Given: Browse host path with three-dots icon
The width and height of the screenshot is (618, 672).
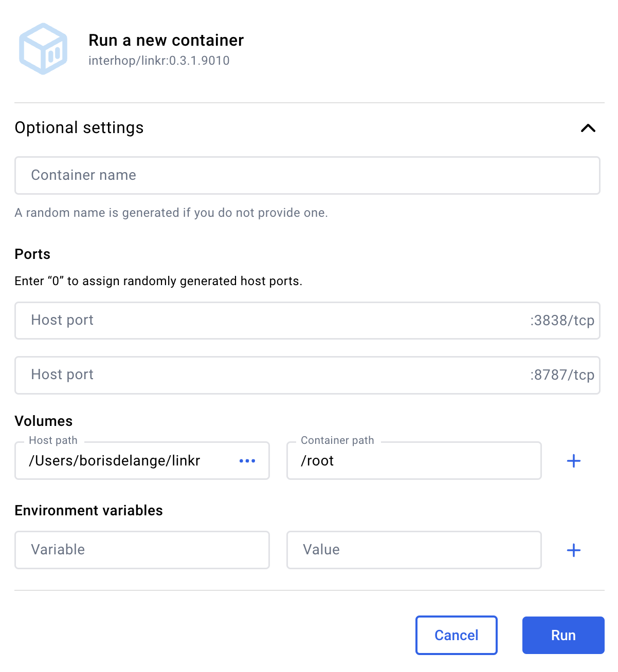Looking at the screenshot, I should click(247, 461).
